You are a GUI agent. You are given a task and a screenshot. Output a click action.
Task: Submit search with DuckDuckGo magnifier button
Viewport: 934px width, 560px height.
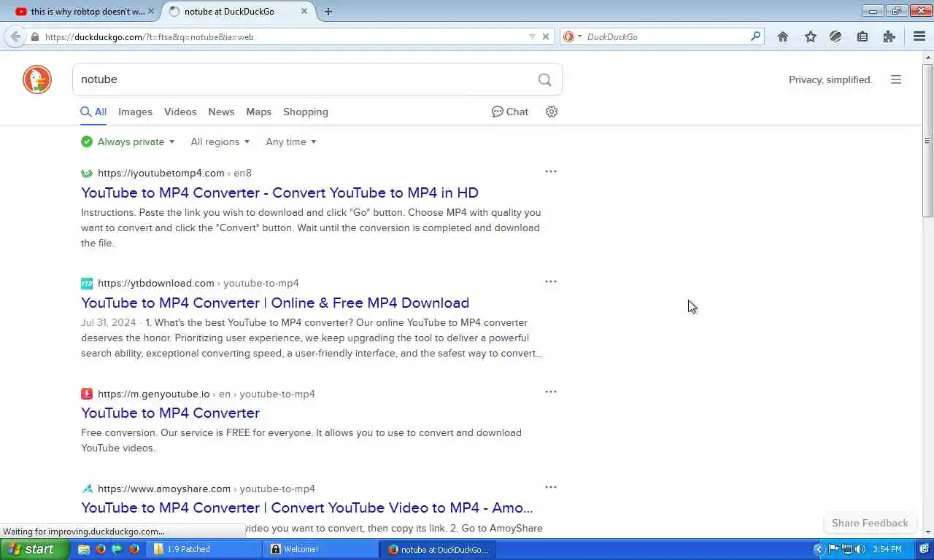pyautogui.click(x=545, y=79)
